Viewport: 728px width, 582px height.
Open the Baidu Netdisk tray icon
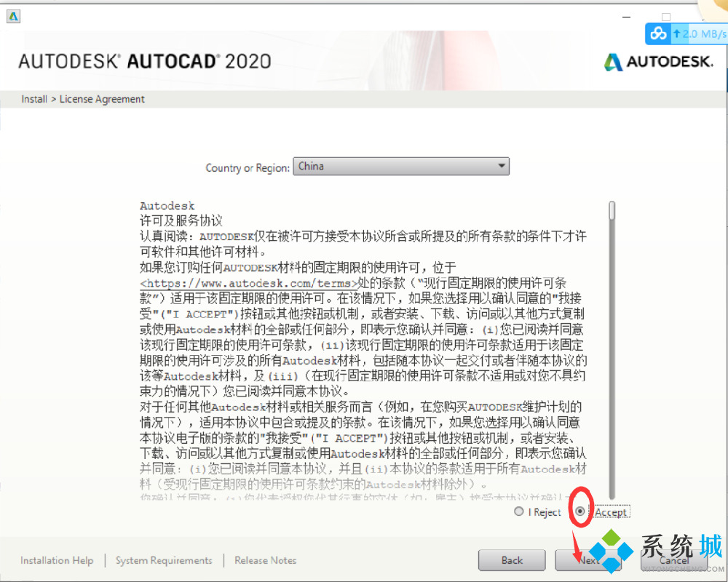click(657, 33)
